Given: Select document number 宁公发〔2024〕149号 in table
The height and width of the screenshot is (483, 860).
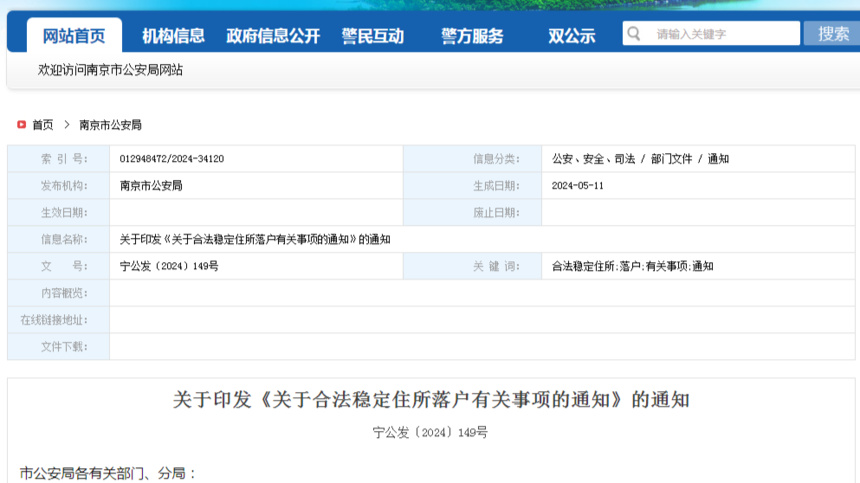Looking at the screenshot, I should 169,266.
